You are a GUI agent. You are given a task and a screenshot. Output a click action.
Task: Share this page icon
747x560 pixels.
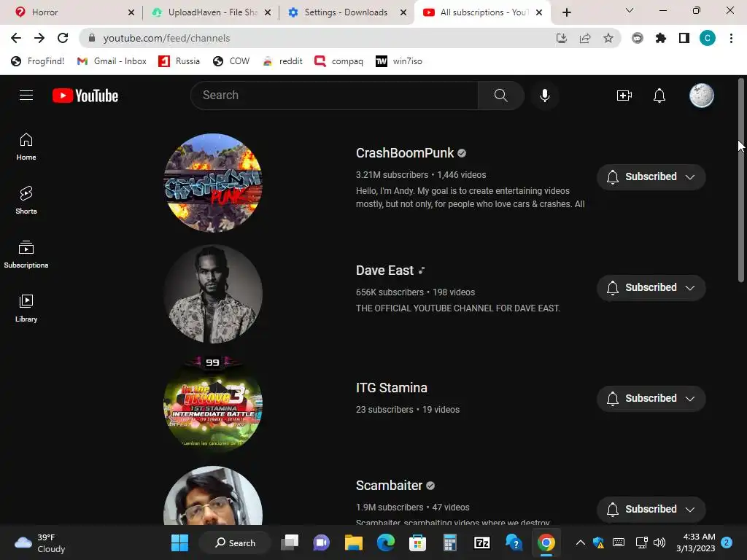point(585,38)
